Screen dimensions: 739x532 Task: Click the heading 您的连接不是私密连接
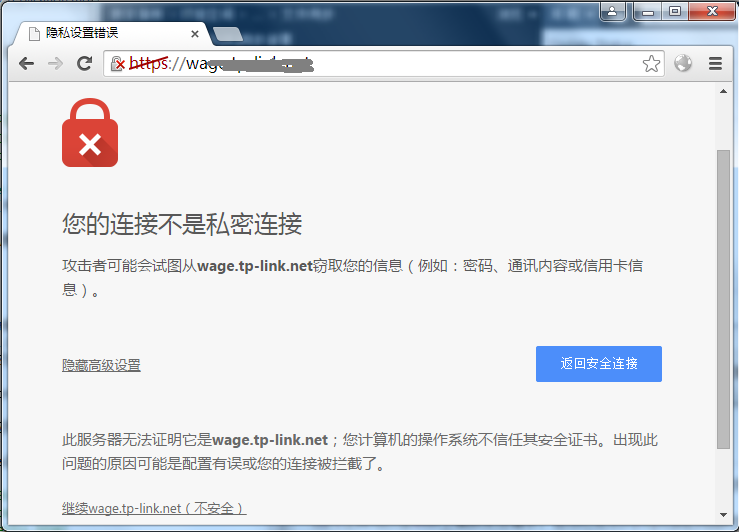tap(182, 224)
